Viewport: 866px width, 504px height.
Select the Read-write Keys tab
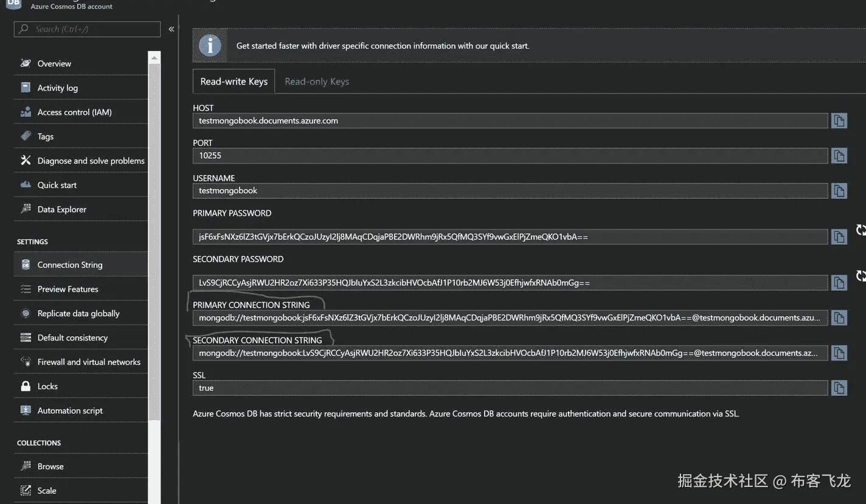pos(233,81)
